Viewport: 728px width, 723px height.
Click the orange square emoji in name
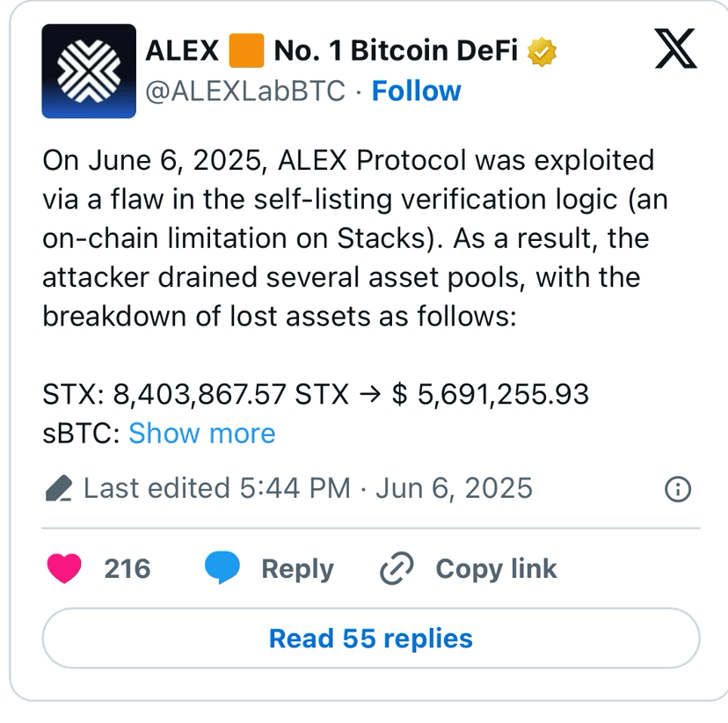point(246,51)
